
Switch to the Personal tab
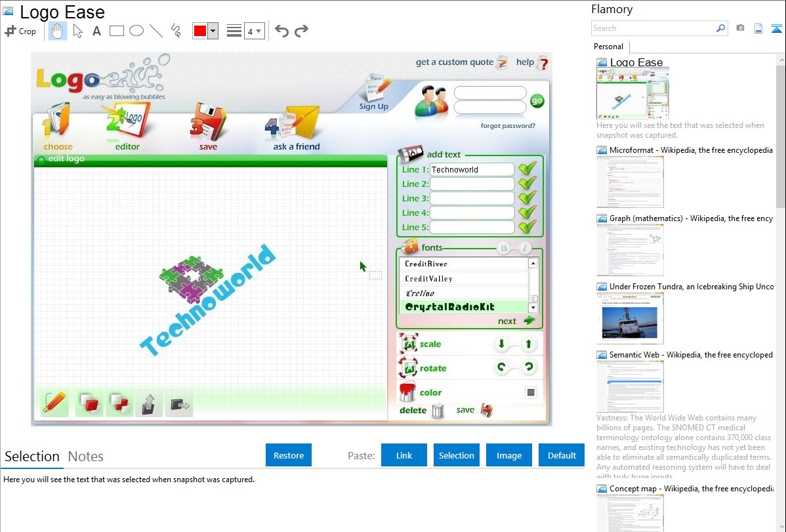(609, 47)
